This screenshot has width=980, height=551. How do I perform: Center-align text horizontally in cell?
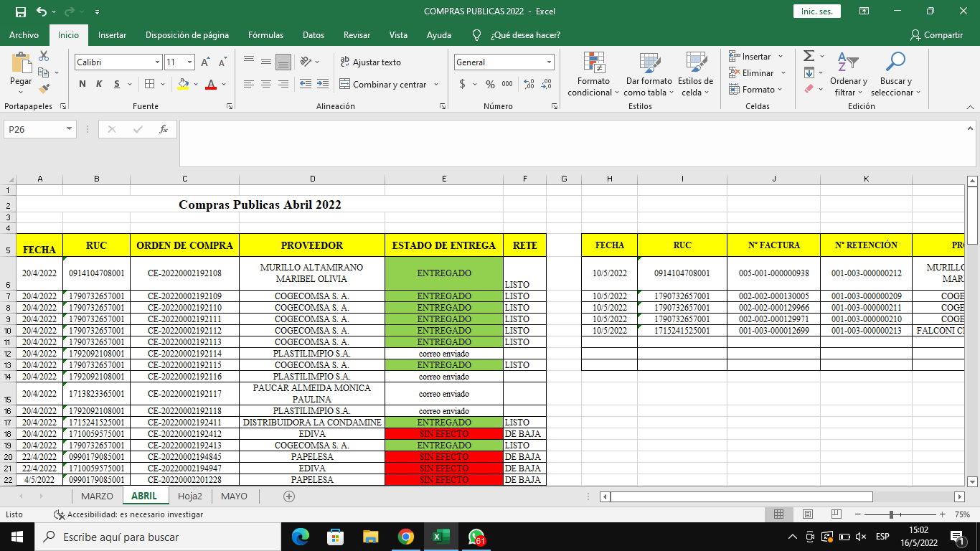coord(265,84)
